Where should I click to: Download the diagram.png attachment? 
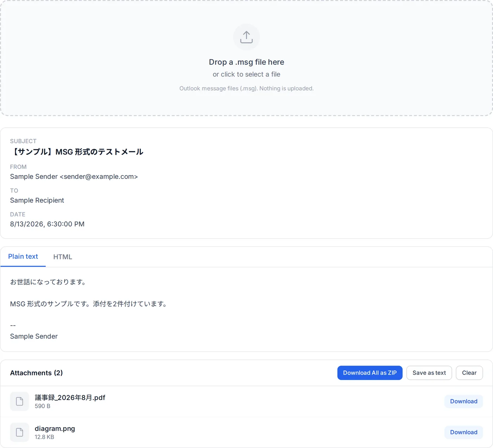pos(463,432)
